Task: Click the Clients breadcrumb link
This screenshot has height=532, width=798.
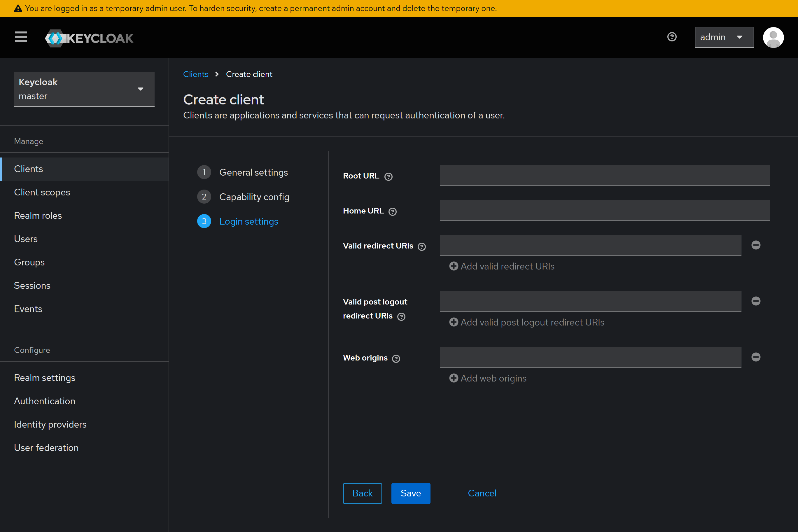Action: pyautogui.click(x=196, y=74)
